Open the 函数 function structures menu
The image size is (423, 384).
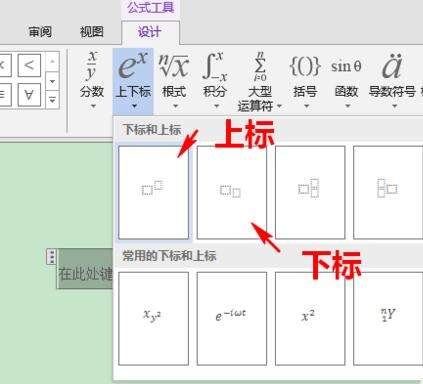347,79
